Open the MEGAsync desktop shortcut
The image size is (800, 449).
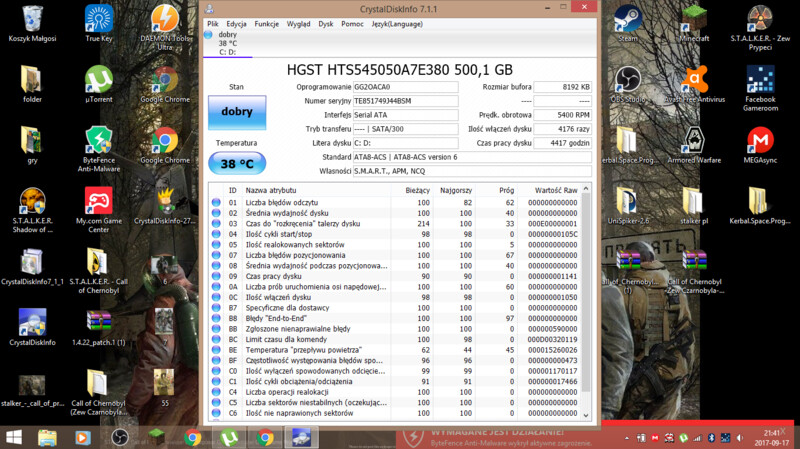coord(760,142)
